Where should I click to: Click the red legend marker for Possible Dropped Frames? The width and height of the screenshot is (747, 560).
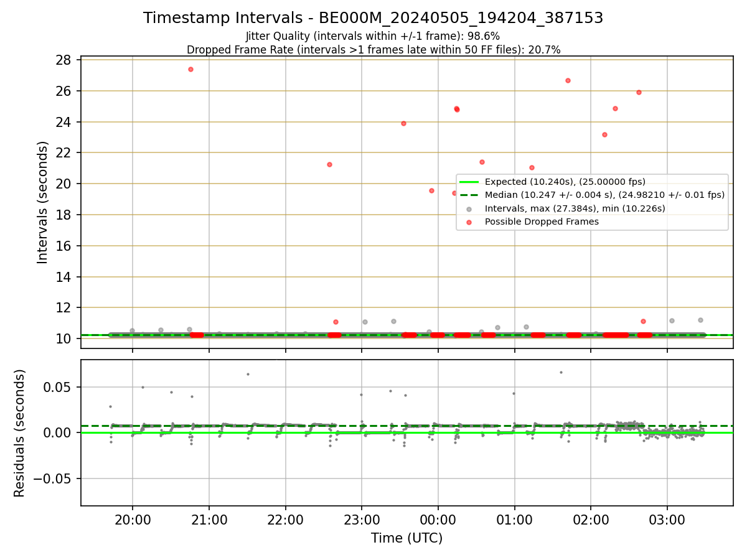469,222
